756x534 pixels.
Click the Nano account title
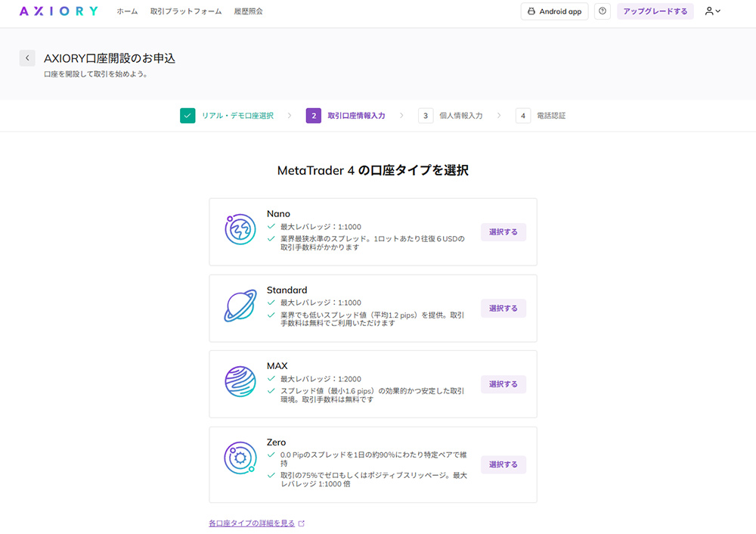coord(279,214)
